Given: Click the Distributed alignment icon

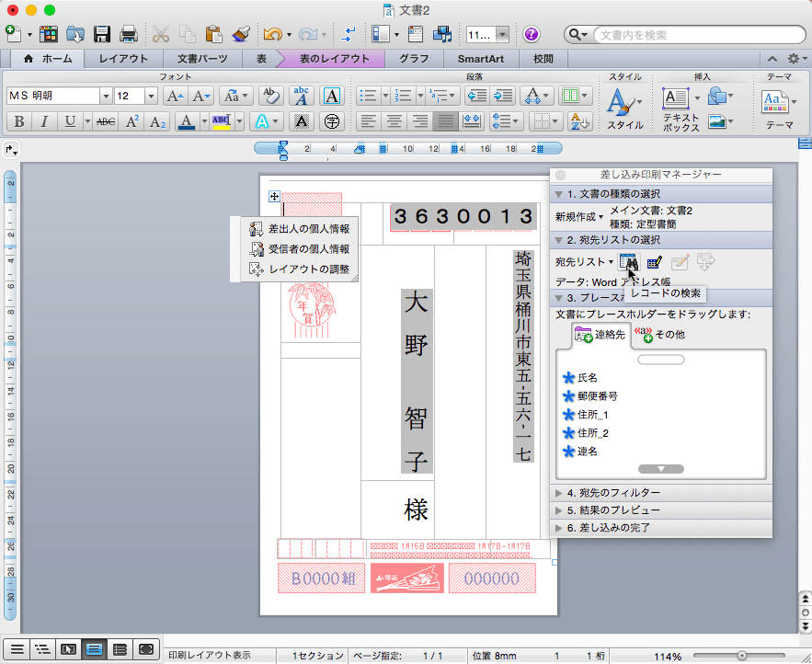Looking at the screenshot, I should [472, 122].
